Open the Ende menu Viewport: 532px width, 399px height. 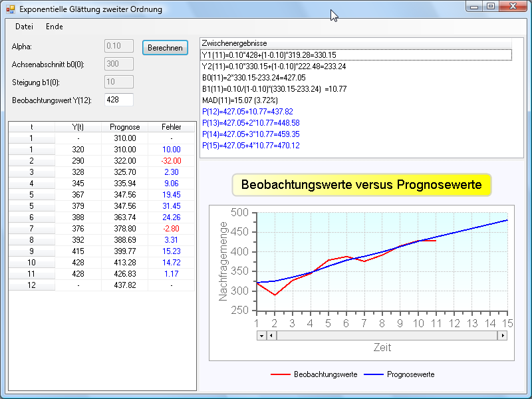[55, 27]
